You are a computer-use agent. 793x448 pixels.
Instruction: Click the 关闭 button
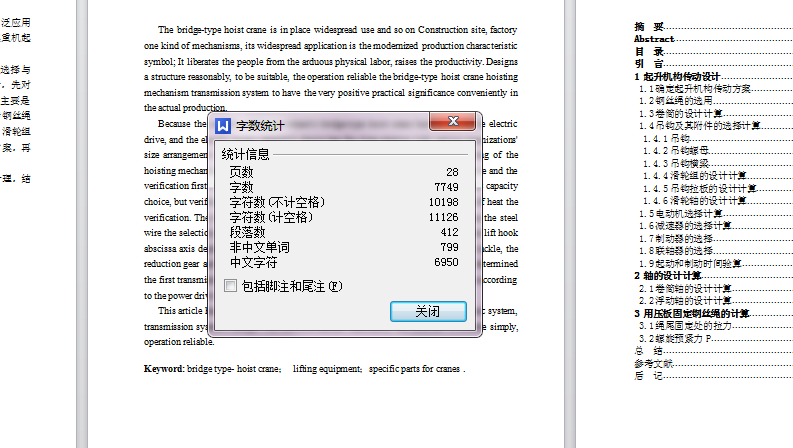point(428,311)
